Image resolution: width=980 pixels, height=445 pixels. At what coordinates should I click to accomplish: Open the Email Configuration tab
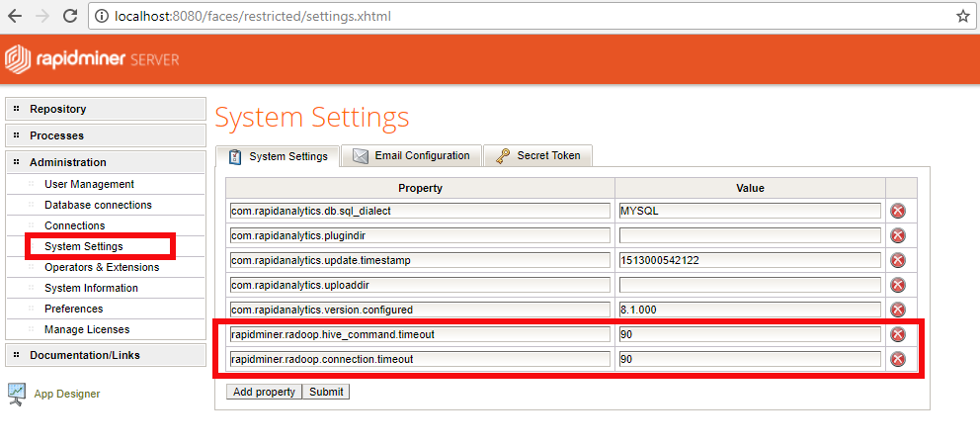tap(411, 156)
